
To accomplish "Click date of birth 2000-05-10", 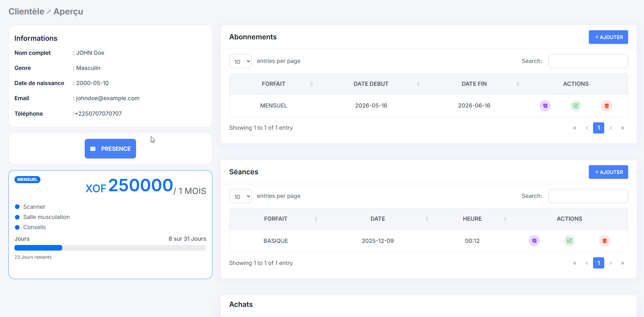I will [92, 83].
